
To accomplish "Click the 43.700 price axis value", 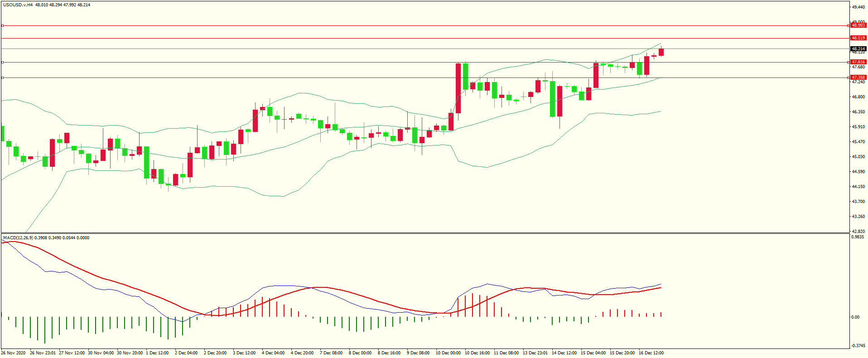I will click(858, 202).
